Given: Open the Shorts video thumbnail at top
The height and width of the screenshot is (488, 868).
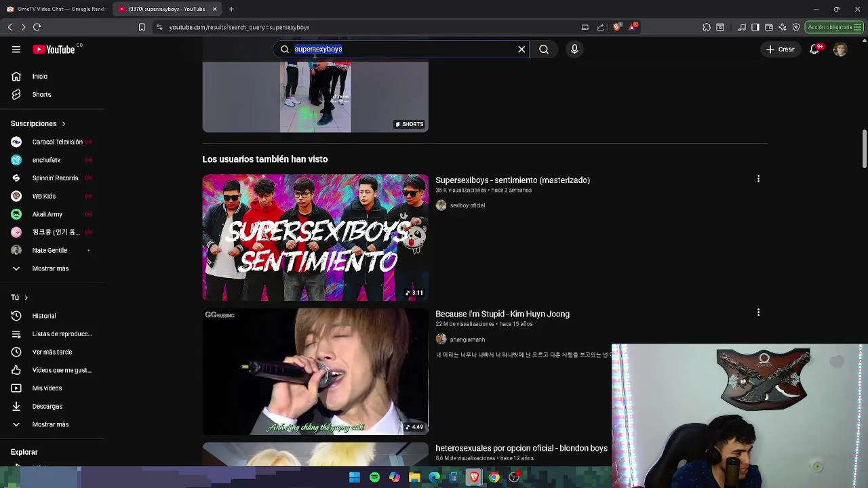Looking at the screenshot, I should [315, 97].
